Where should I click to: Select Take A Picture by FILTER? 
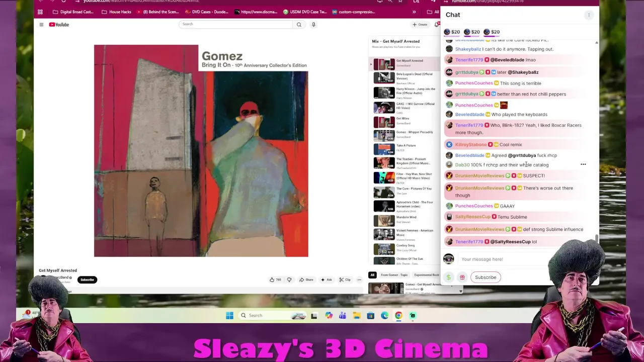[405, 148]
